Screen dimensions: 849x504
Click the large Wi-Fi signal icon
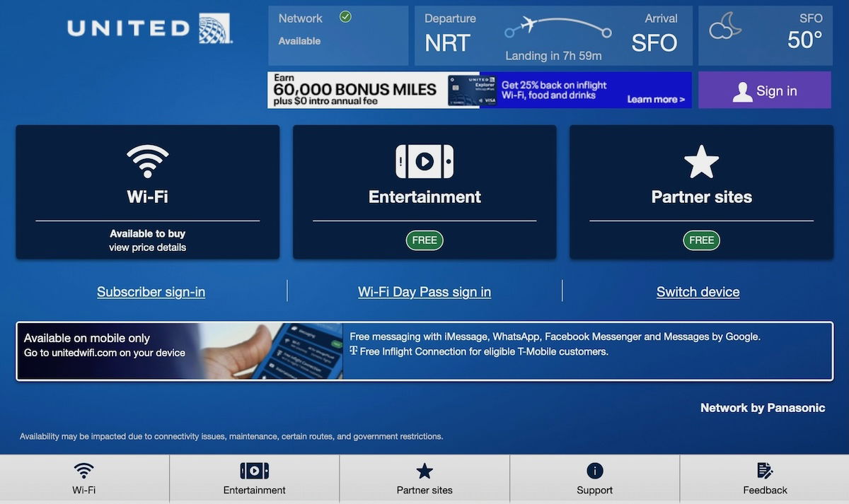pyautogui.click(x=148, y=161)
